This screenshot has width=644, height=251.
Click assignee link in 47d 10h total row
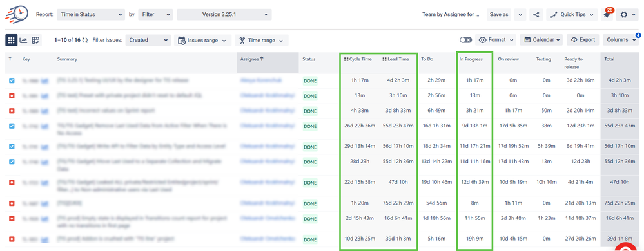click(x=268, y=182)
